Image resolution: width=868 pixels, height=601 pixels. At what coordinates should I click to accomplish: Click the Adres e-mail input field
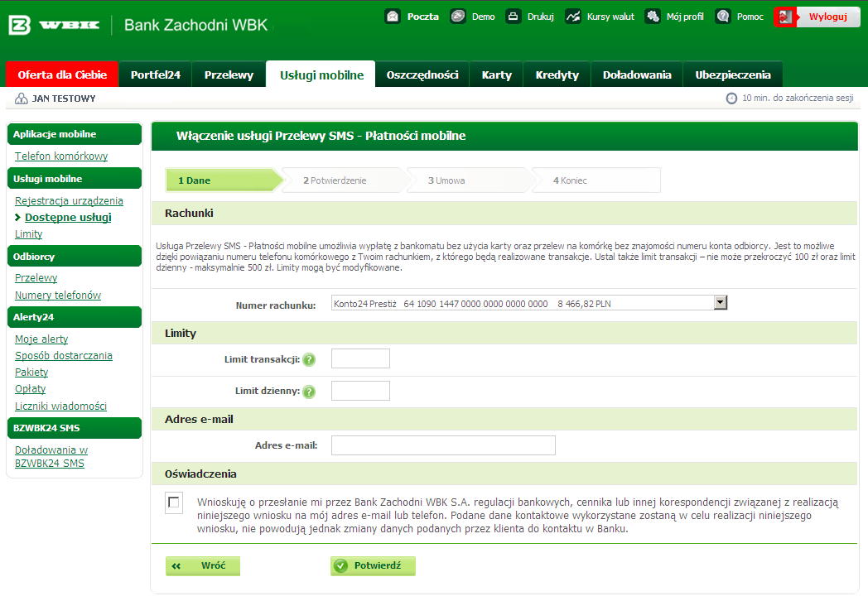(443, 445)
